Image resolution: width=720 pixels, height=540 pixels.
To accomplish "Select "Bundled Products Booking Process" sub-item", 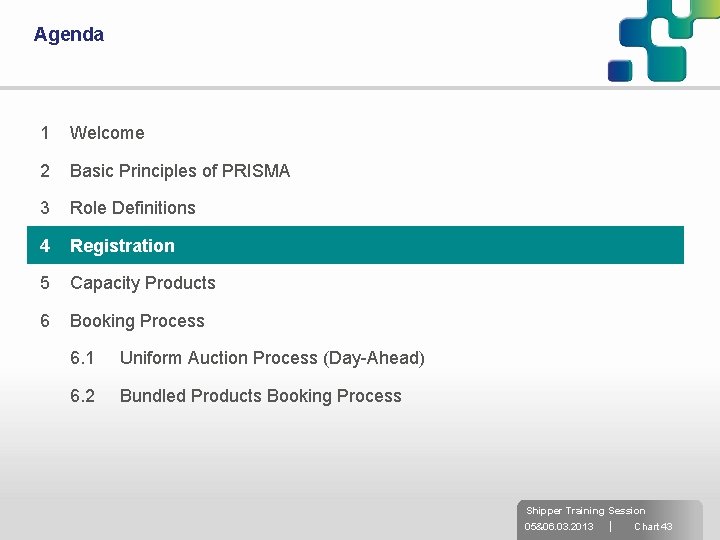I will click(260, 396).
